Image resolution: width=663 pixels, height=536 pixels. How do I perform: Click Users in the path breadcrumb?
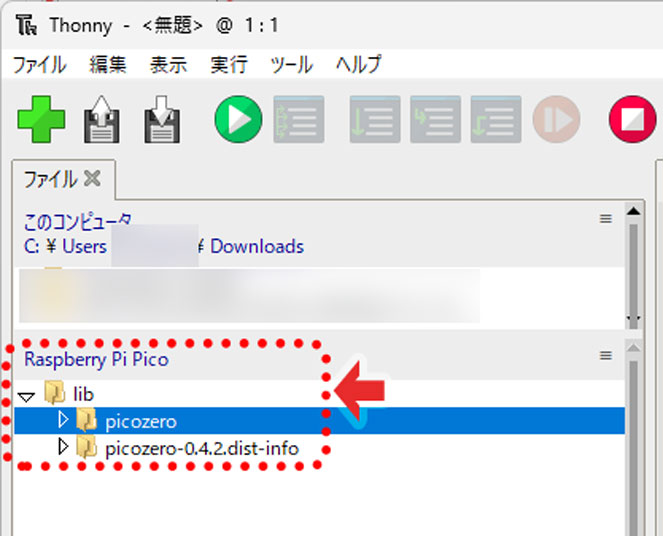(84, 246)
